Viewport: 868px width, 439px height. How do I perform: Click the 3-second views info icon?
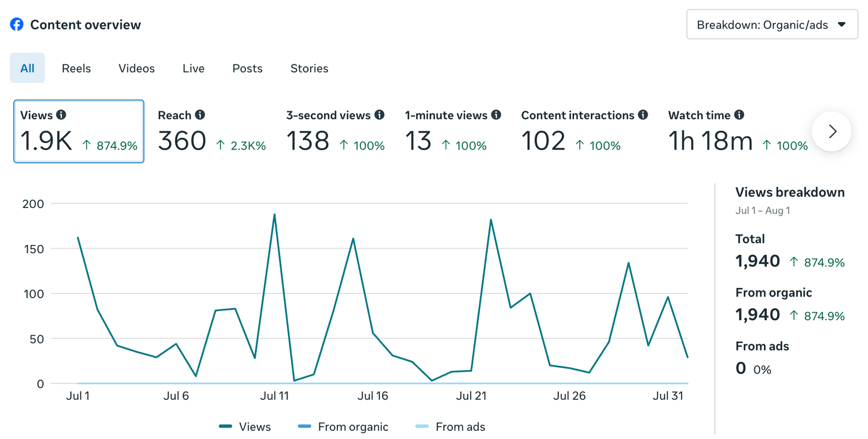coord(379,115)
